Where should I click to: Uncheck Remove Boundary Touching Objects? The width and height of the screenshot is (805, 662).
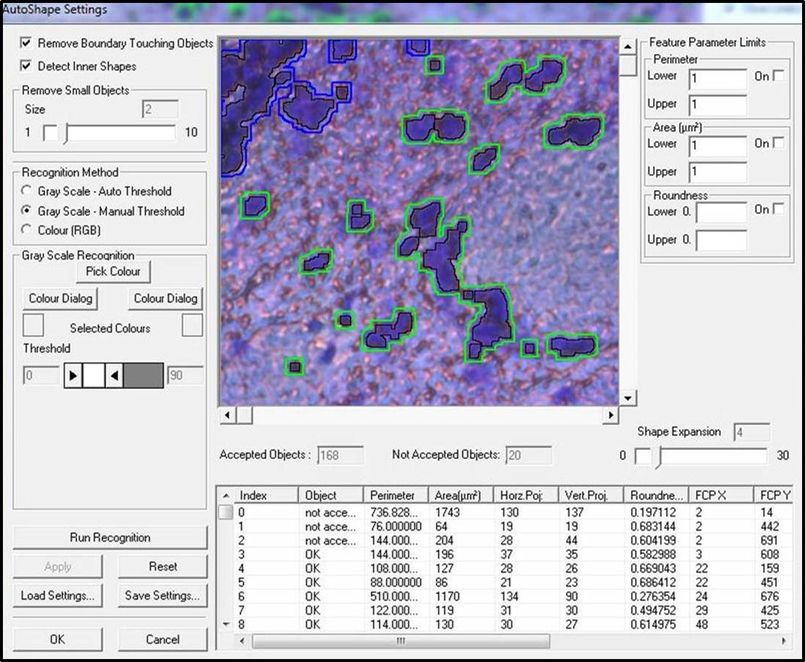point(26,44)
